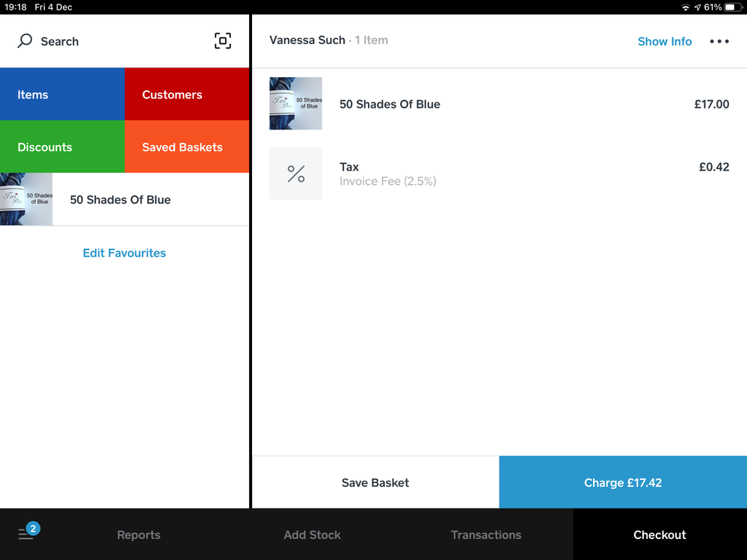Switch to the Checkout tab

tap(660, 535)
